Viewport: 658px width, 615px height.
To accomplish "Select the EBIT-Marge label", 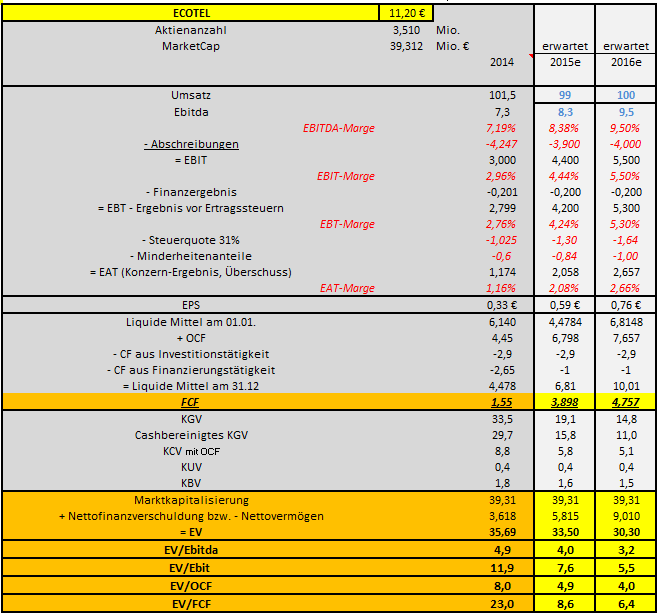I will pos(346,176).
